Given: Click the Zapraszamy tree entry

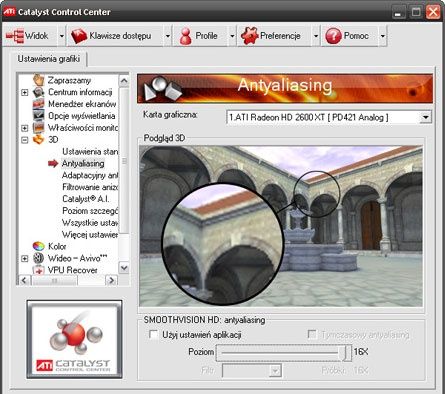Looking at the screenshot, I should (x=69, y=80).
